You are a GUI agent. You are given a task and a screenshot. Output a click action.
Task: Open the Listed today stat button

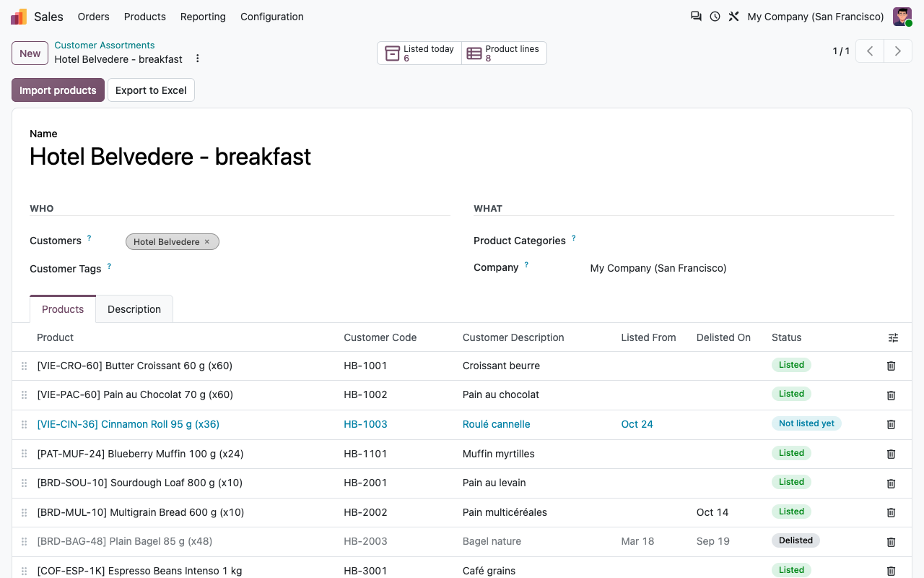(x=419, y=53)
